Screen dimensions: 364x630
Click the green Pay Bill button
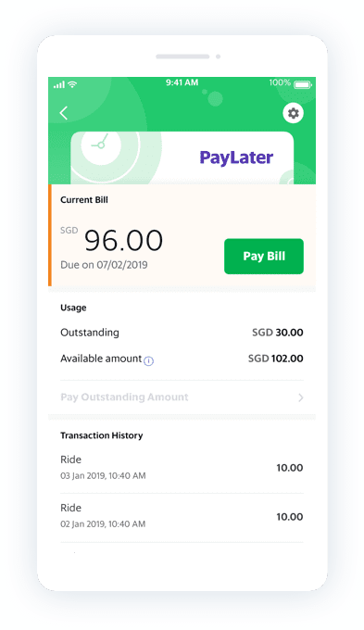tap(264, 257)
